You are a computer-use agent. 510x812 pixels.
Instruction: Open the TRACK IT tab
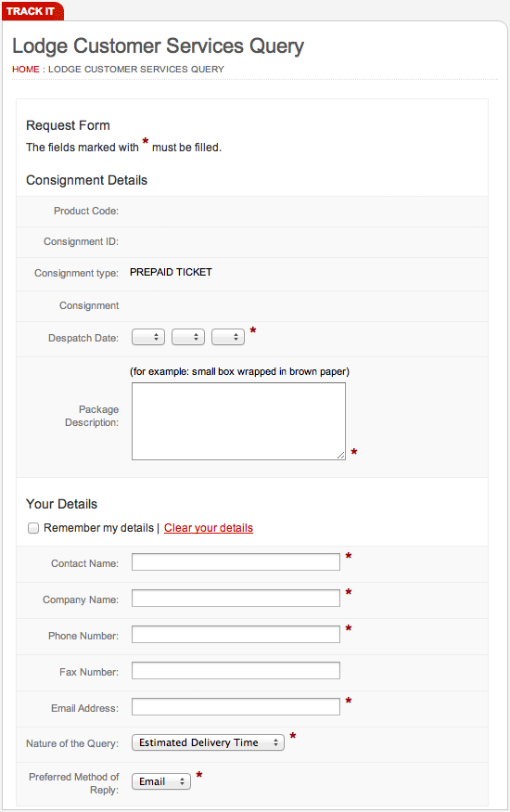(x=32, y=11)
